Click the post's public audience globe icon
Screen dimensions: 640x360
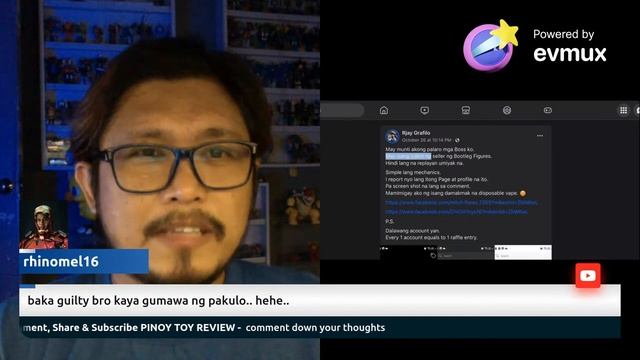pyautogui.click(x=457, y=140)
